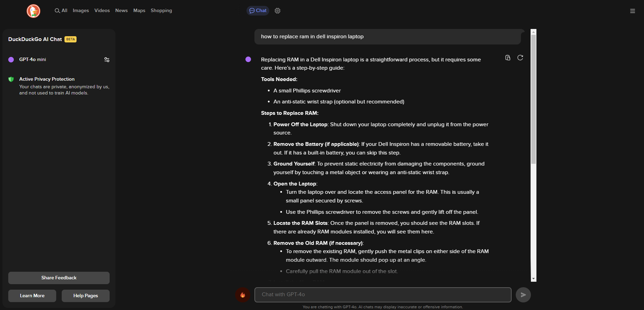Click the chat scrollbar down arrow

(x=533, y=279)
